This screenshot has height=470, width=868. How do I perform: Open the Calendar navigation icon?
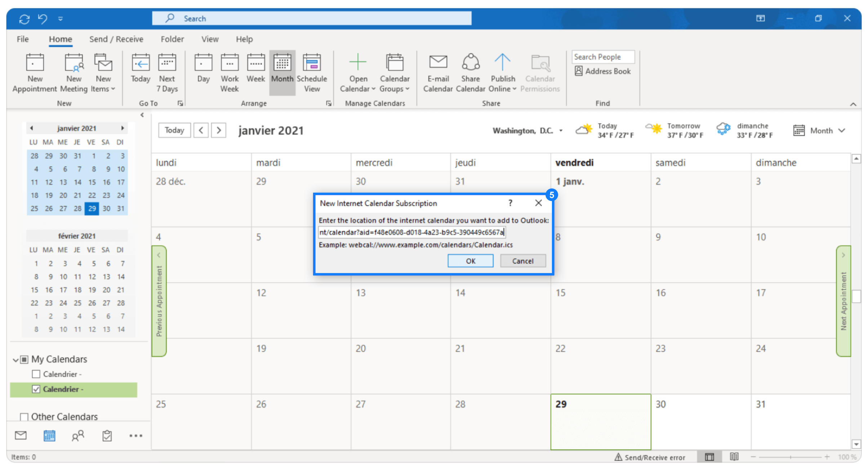point(49,435)
